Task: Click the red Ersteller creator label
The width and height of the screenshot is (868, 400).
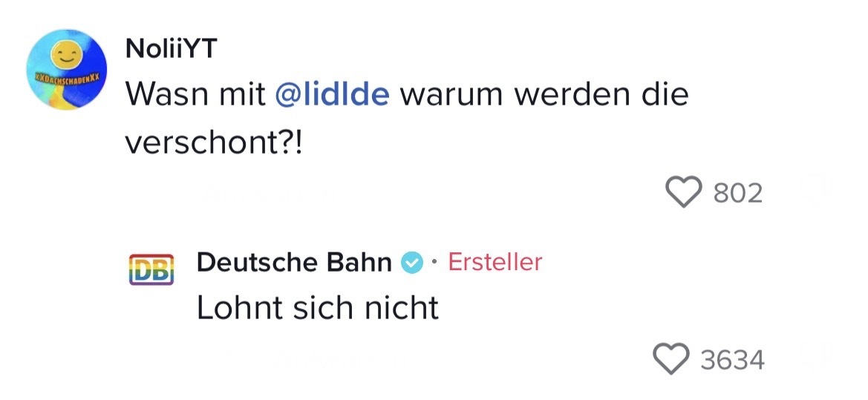Action: (495, 262)
